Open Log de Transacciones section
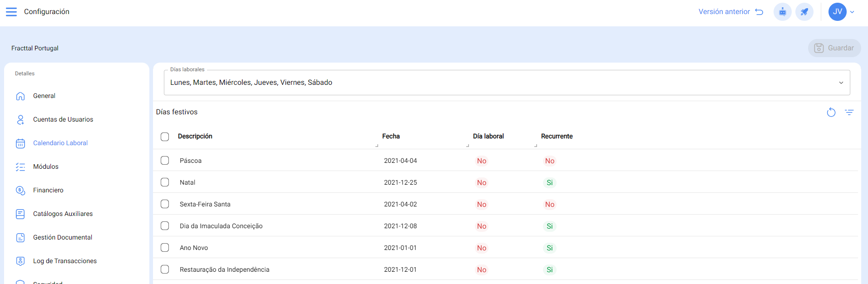The height and width of the screenshot is (284, 868). (x=64, y=261)
